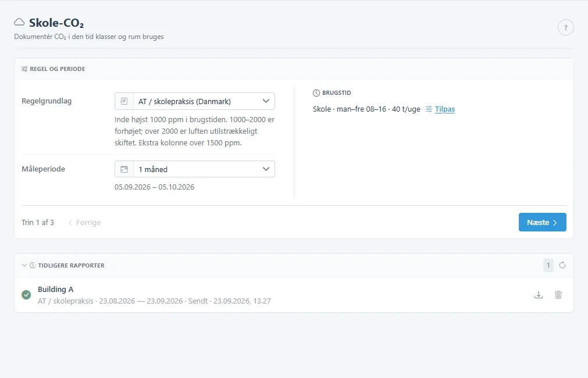Click the calendar icon in Måleperiode field
588x378 pixels.
[x=124, y=169]
